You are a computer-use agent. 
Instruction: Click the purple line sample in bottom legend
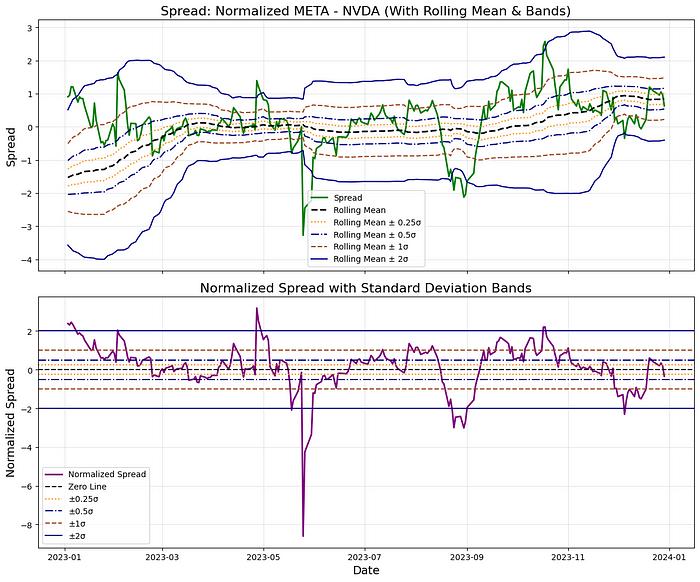(54, 474)
